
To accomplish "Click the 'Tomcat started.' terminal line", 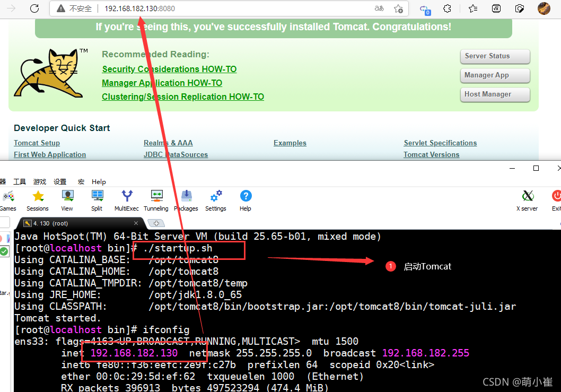I will [x=58, y=318].
